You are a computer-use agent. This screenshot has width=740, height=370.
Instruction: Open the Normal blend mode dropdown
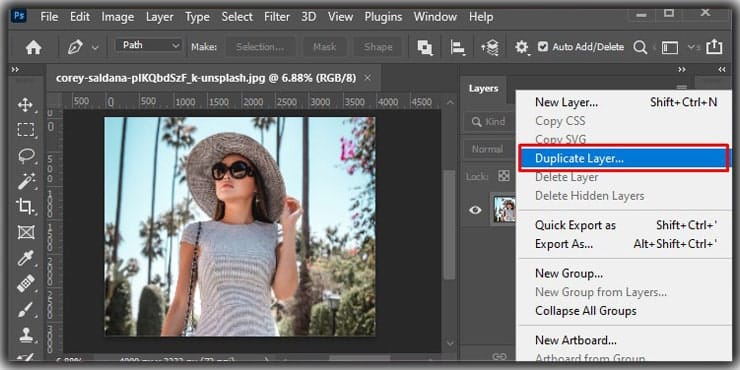coord(489,149)
